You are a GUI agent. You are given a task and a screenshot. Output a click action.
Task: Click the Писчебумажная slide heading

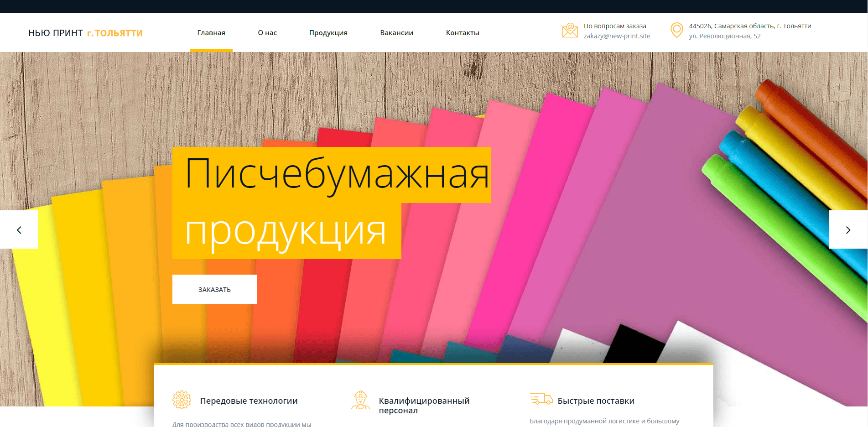[337, 175]
